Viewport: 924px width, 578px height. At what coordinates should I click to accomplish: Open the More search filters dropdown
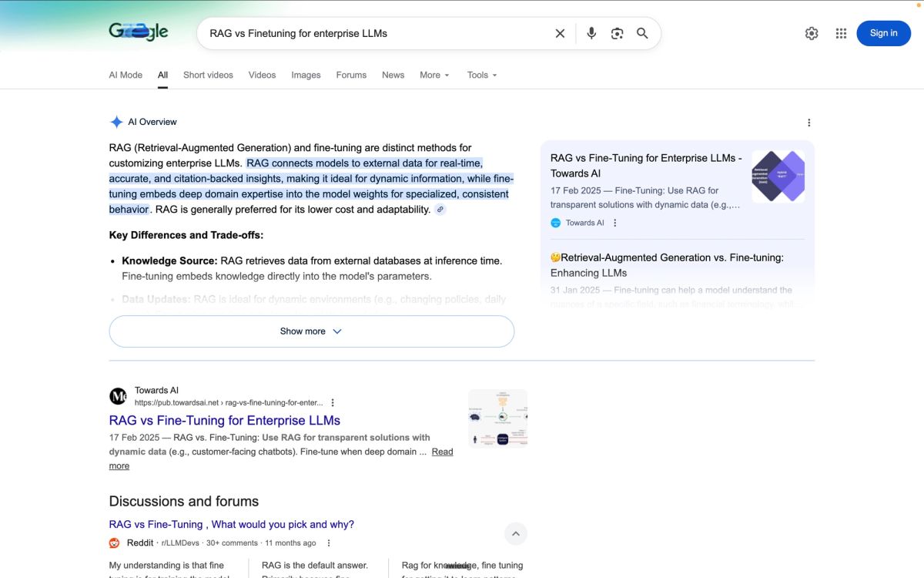point(434,75)
